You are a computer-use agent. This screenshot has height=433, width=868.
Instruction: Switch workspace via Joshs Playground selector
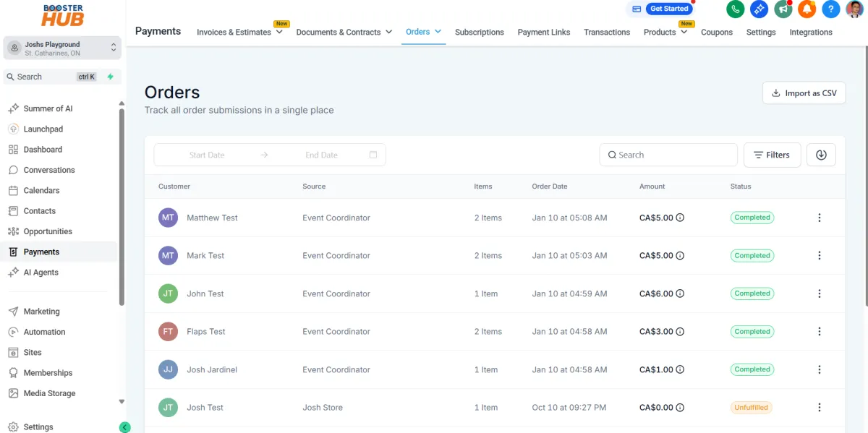tap(61, 48)
